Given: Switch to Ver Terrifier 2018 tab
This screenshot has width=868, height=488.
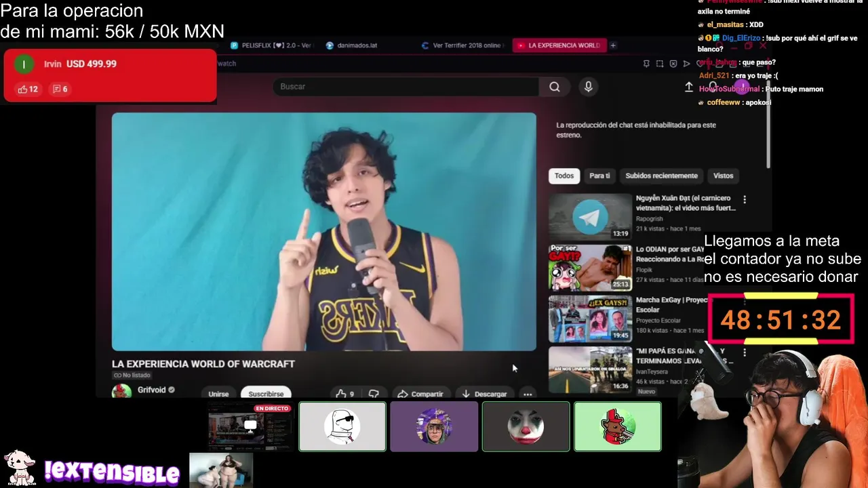Looking at the screenshot, I should coord(461,45).
